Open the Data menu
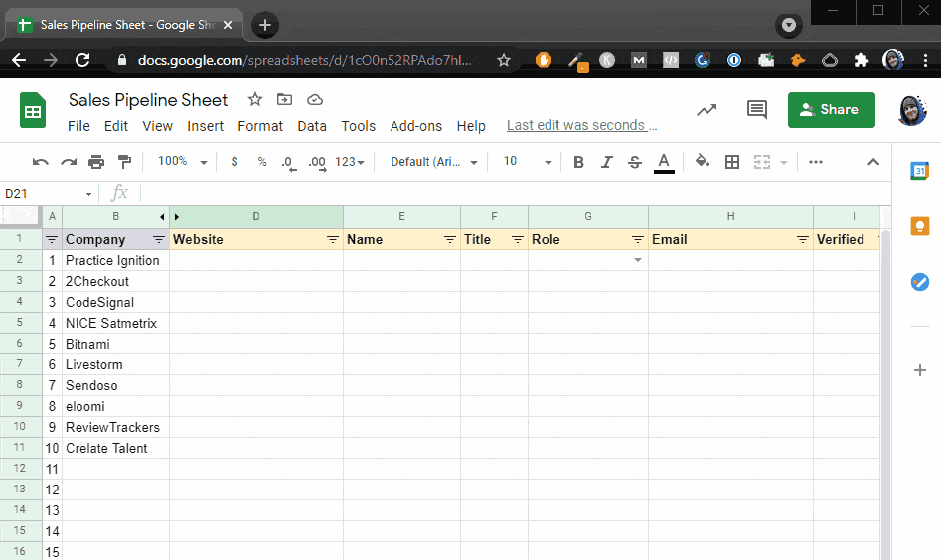Image resolution: width=941 pixels, height=560 pixels. 311,126
